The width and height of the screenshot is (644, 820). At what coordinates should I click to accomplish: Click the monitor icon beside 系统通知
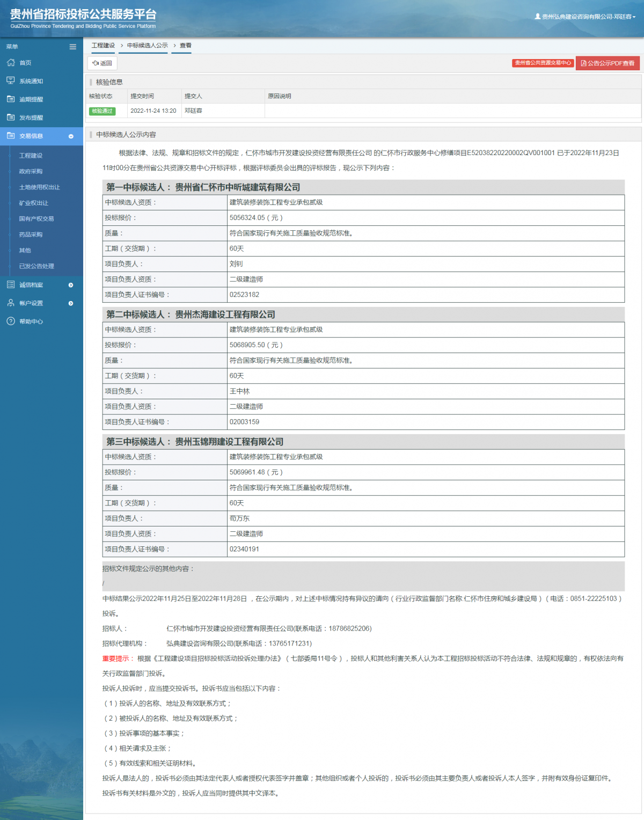click(x=11, y=80)
